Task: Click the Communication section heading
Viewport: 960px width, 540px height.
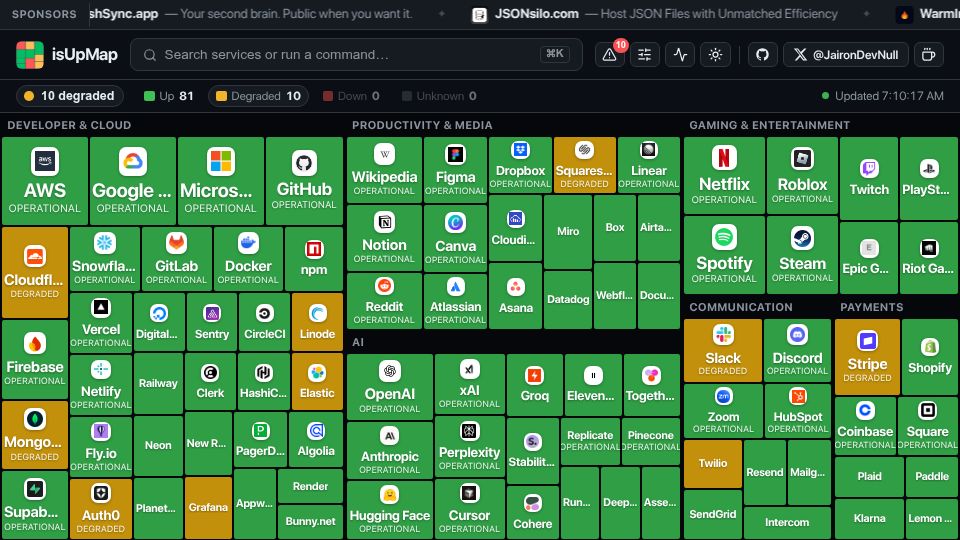Action: (741, 307)
